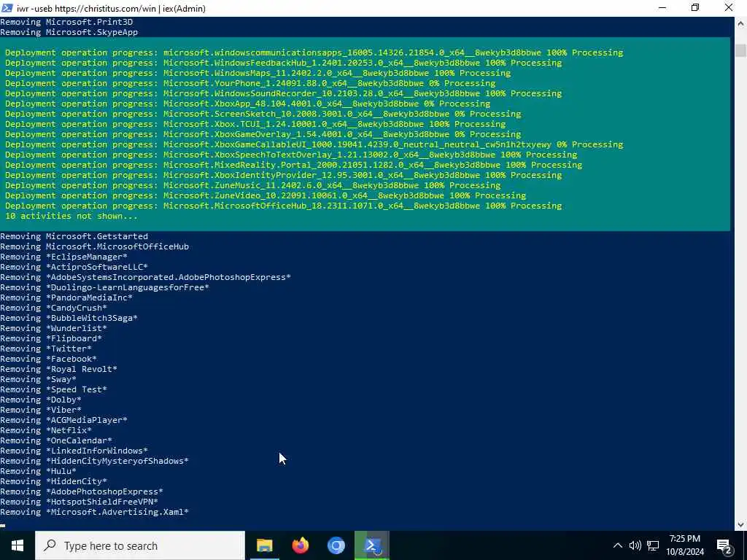Click 'Removing *Sway*' line
The height and width of the screenshot is (560, 747).
(38, 379)
